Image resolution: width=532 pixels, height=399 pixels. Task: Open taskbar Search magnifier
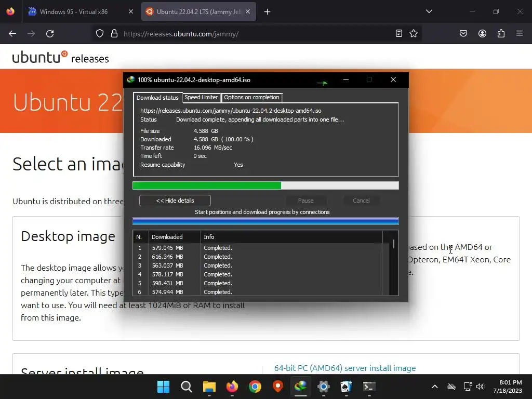click(187, 387)
